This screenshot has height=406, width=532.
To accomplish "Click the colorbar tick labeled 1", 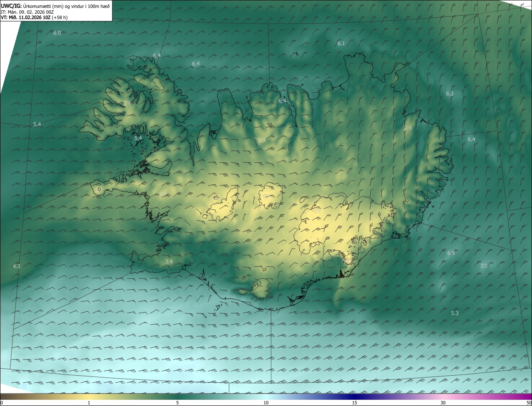I will pyautogui.click(x=89, y=403).
